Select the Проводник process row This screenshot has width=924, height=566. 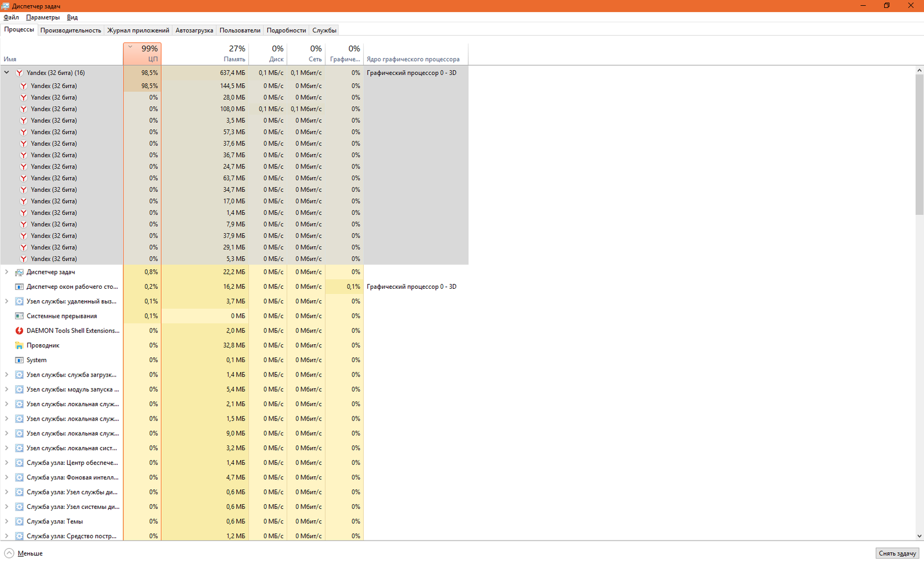(234, 345)
